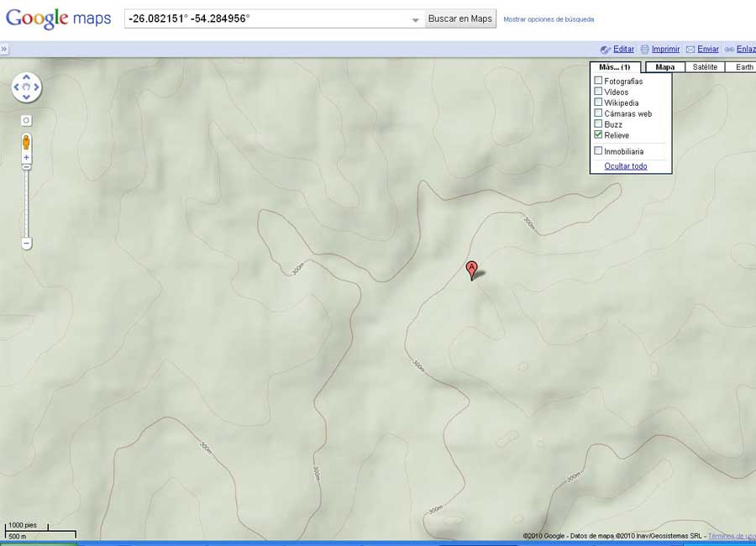The image size is (756, 546).
Task: Zoom in with the plus button
Action: click(26, 158)
